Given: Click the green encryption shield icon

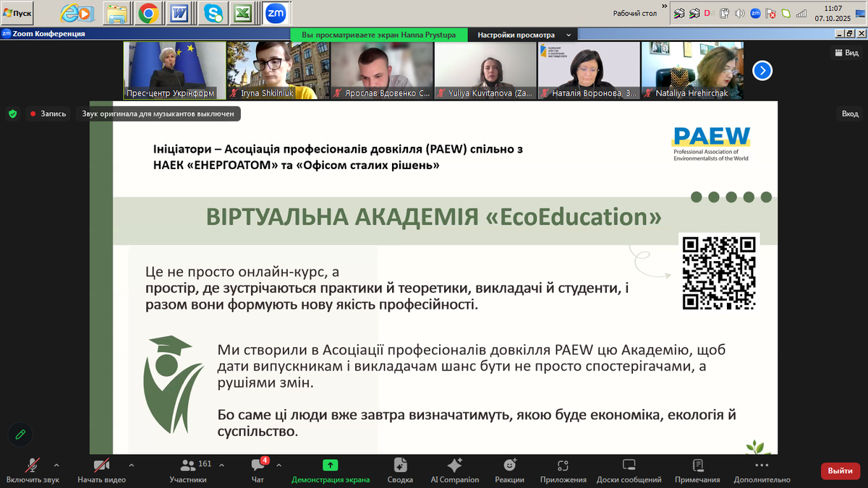Looking at the screenshot, I should point(12,114).
